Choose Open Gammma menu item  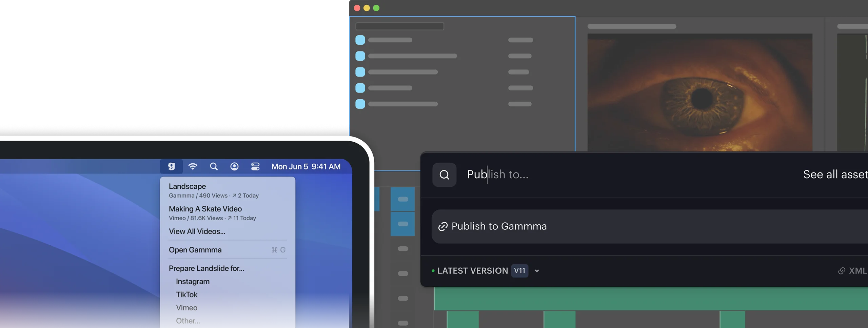[x=227, y=250]
